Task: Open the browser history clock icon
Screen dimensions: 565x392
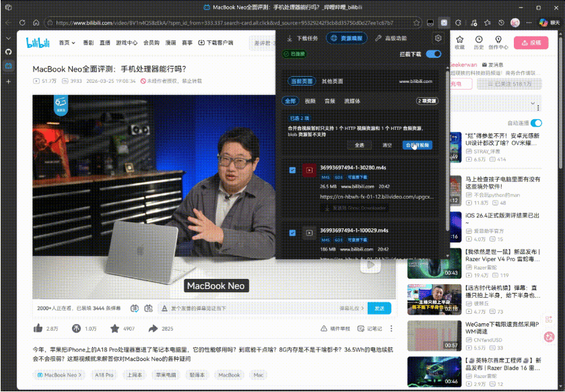Action: click(x=501, y=23)
